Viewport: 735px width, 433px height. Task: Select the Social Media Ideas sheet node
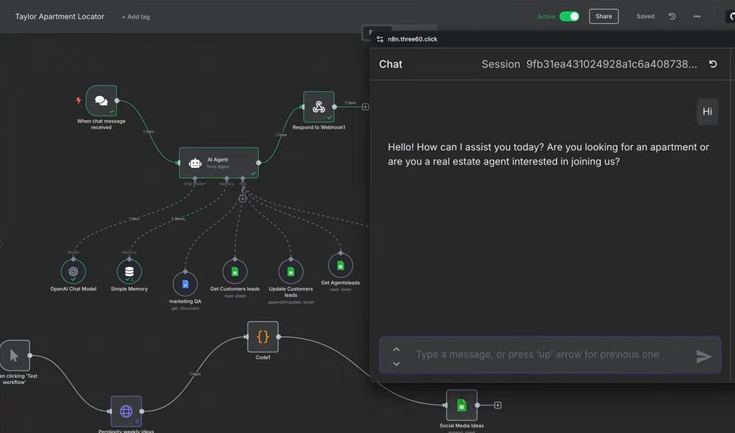(462, 405)
